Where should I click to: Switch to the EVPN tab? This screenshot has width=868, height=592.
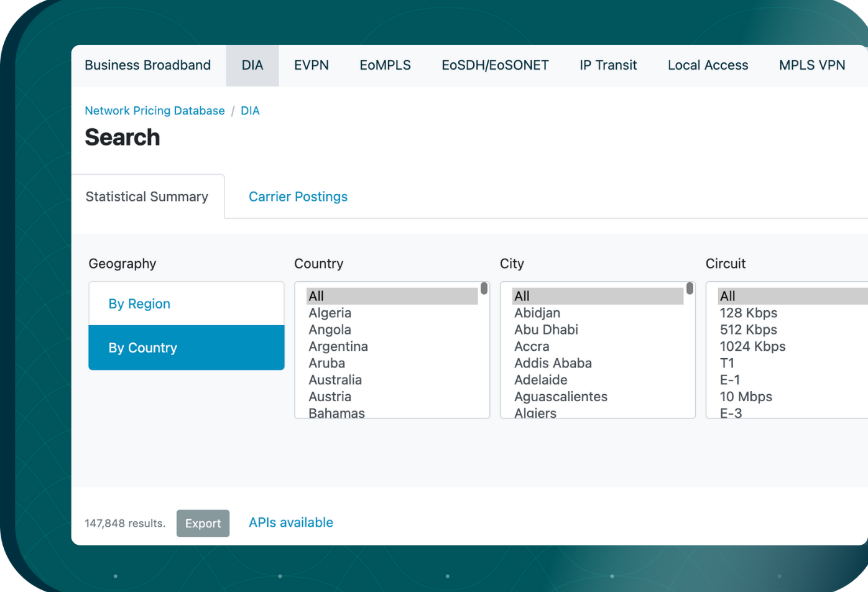point(311,65)
